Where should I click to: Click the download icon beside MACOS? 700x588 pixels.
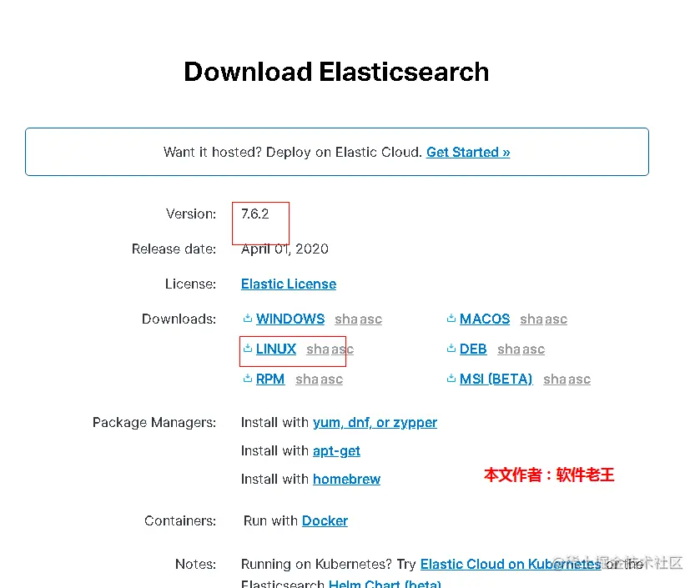tap(451, 319)
